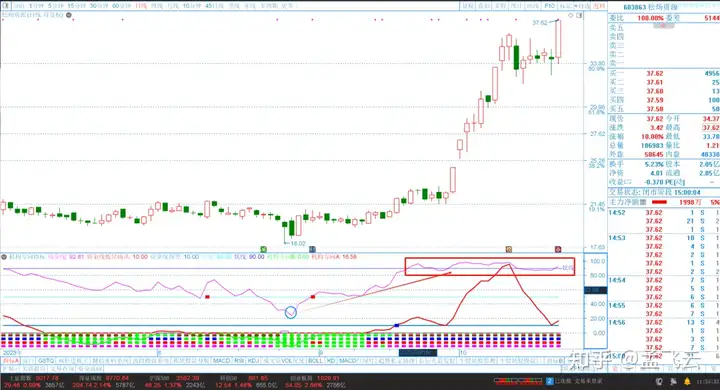
Task: Select the RSI indicator tab
Action: (x=239, y=361)
